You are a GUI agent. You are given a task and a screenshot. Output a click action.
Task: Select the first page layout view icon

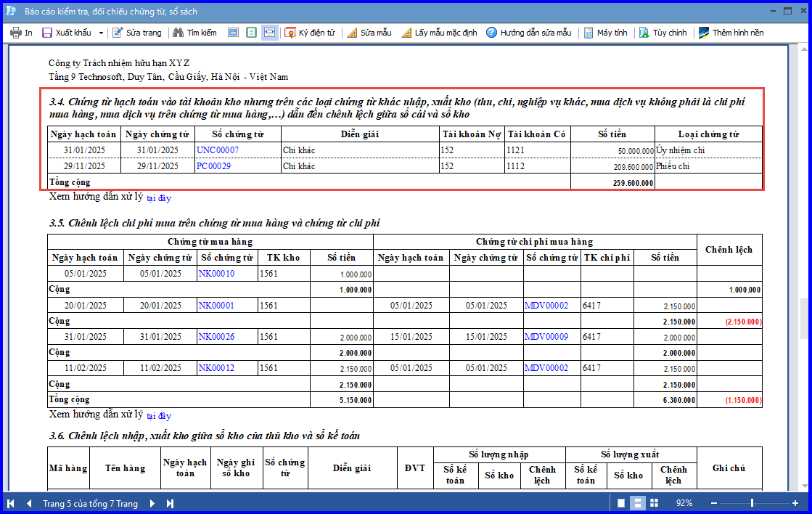(x=234, y=33)
